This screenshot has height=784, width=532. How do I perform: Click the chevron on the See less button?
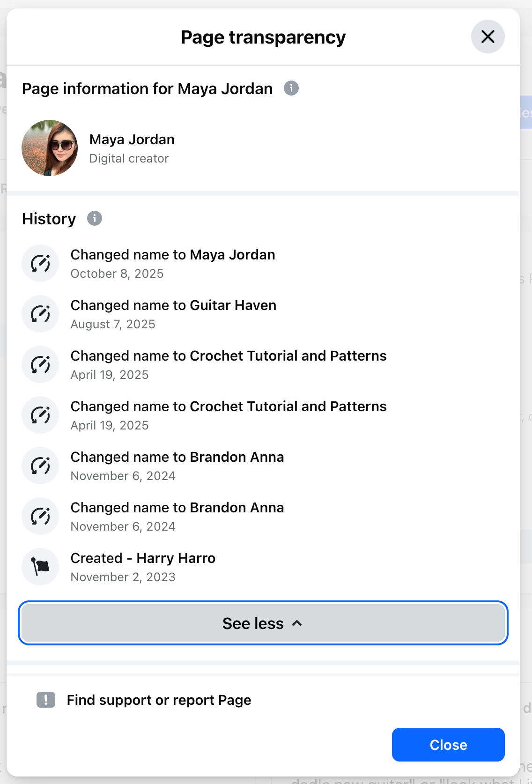(297, 624)
